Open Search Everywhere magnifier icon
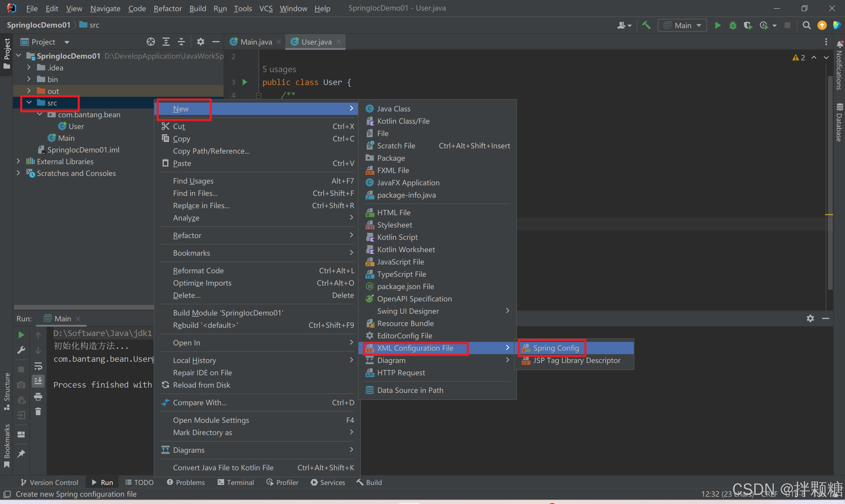The width and height of the screenshot is (845, 504). 806,26
